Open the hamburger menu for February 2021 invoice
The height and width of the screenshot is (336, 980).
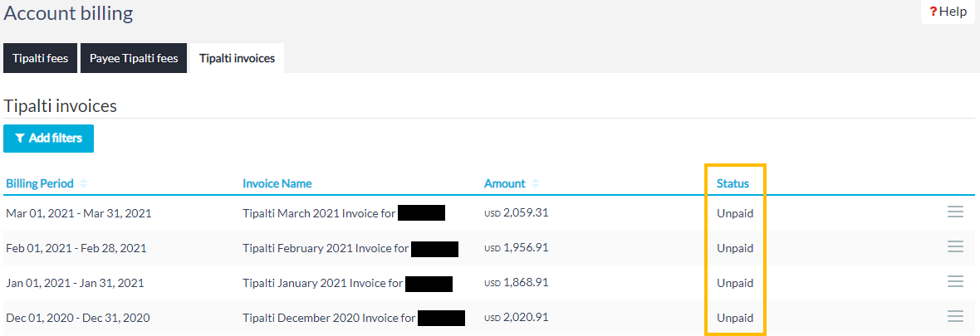(x=955, y=246)
